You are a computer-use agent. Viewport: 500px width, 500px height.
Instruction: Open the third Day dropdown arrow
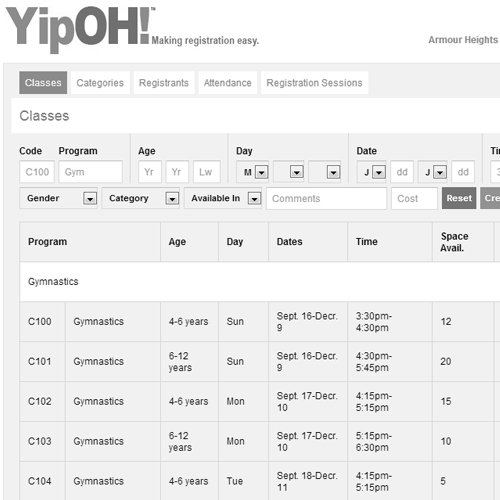coord(333,172)
